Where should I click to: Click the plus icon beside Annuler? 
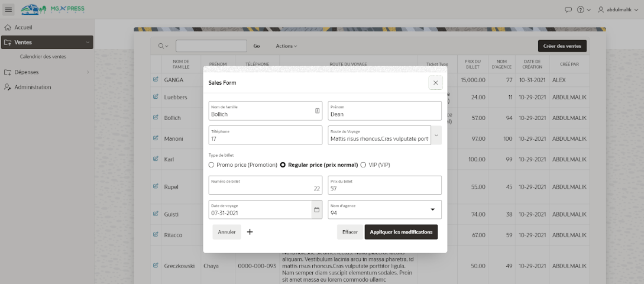click(250, 232)
